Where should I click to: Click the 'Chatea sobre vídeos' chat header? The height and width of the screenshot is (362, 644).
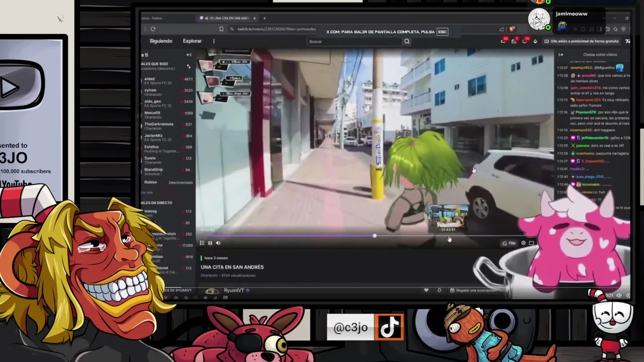(x=600, y=54)
